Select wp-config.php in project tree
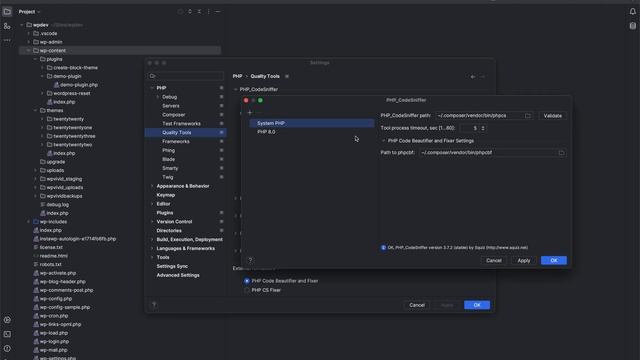Screen dimensions: 640x360 (x=56, y=299)
